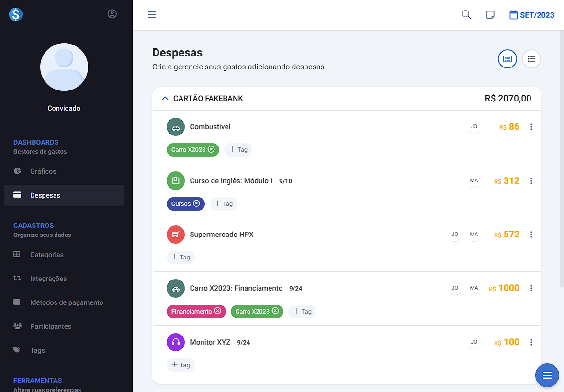Image resolution: width=564 pixels, height=392 pixels.
Task: Switch to detailed card view
Action: [508, 59]
